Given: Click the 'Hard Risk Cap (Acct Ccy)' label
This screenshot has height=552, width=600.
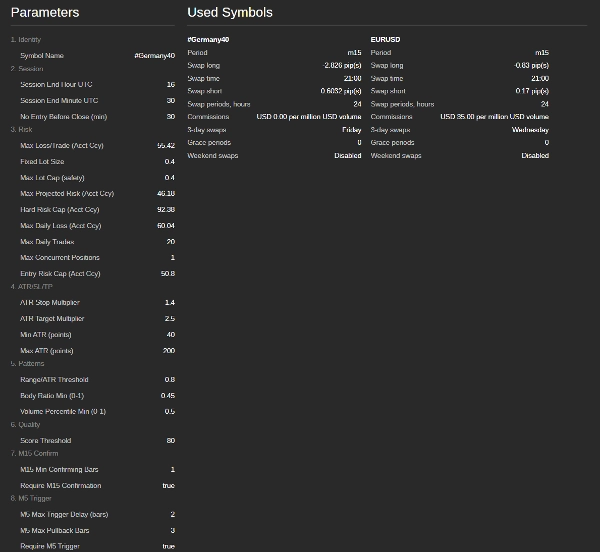Looking at the screenshot, I should point(60,210).
